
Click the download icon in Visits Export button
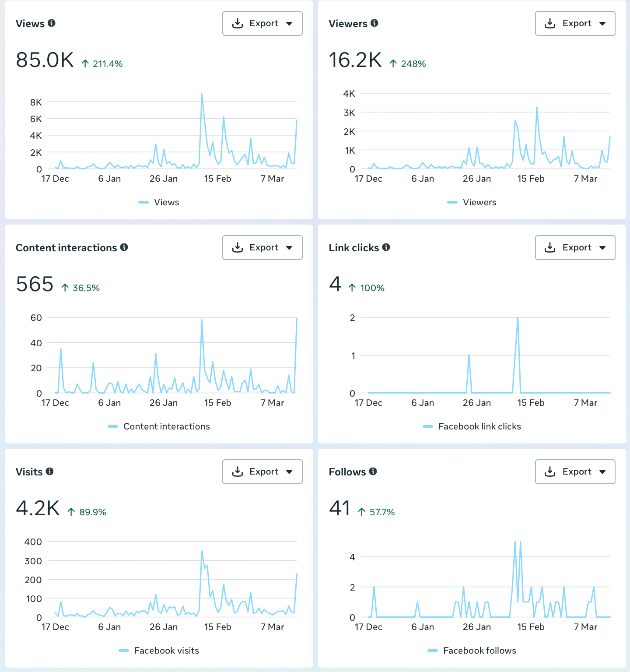tap(238, 471)
